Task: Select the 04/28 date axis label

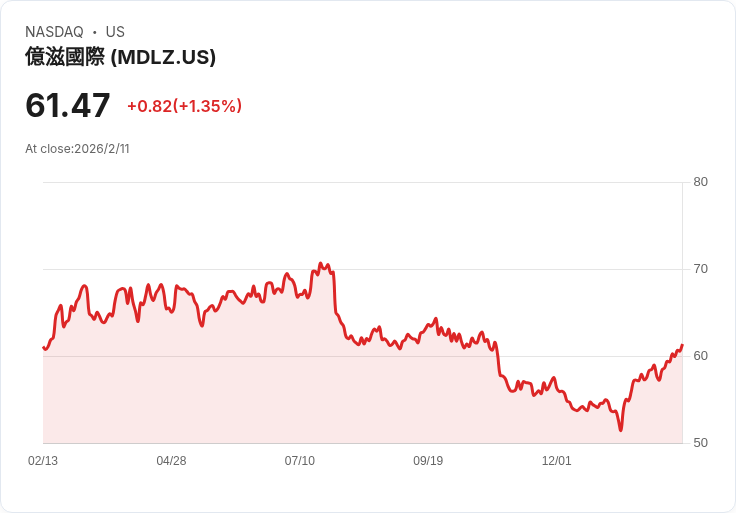Action: 171,461
